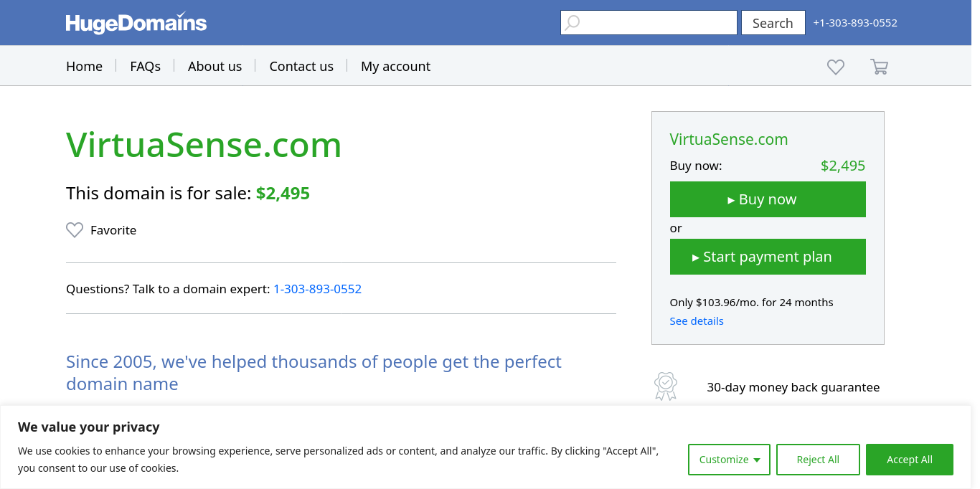Image resolution: width=980 pixels, height=489 pixels.
Task: Click the green Buy now button
Action: point(768,199)
